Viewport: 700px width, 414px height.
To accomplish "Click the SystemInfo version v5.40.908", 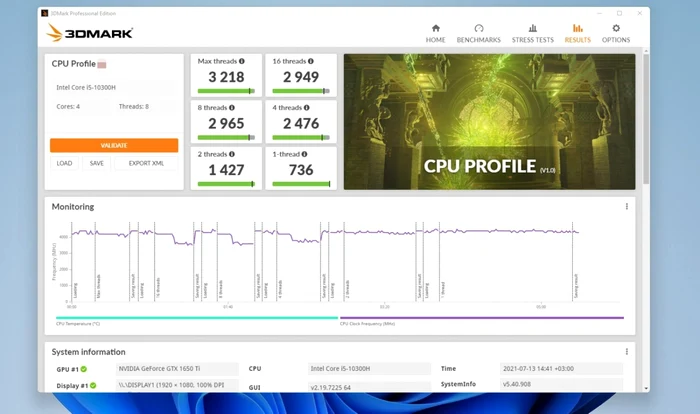I will point(561,384).
